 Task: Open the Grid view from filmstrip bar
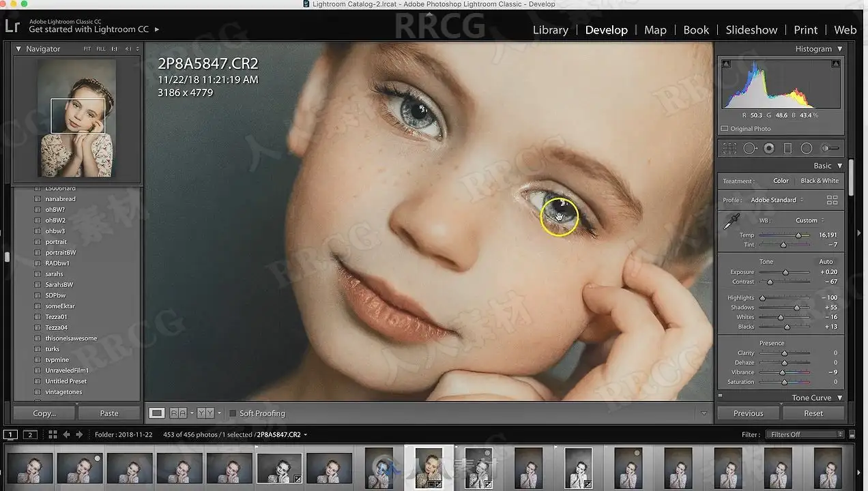(52, 434)
